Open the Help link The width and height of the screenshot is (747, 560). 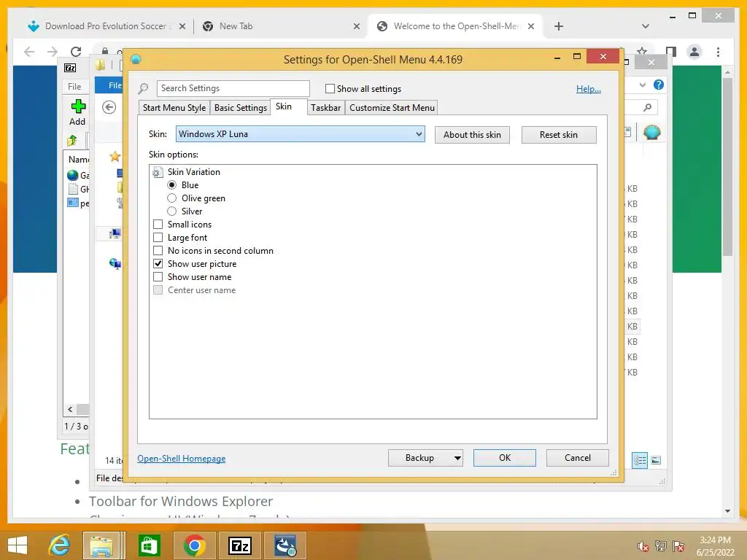589,89
